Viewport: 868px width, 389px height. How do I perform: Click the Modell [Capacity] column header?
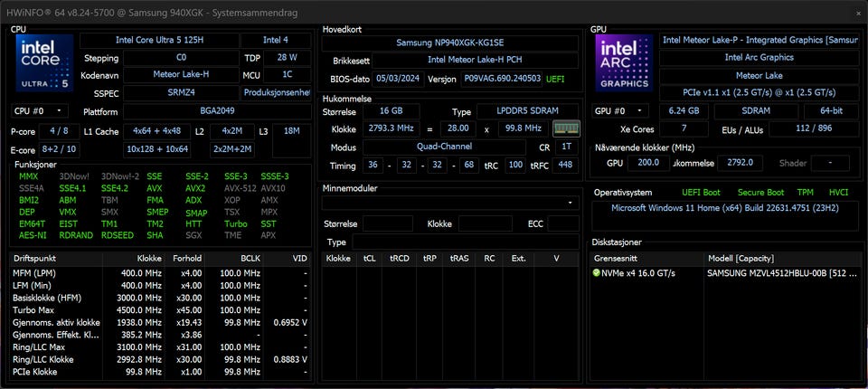pos(781,259)
